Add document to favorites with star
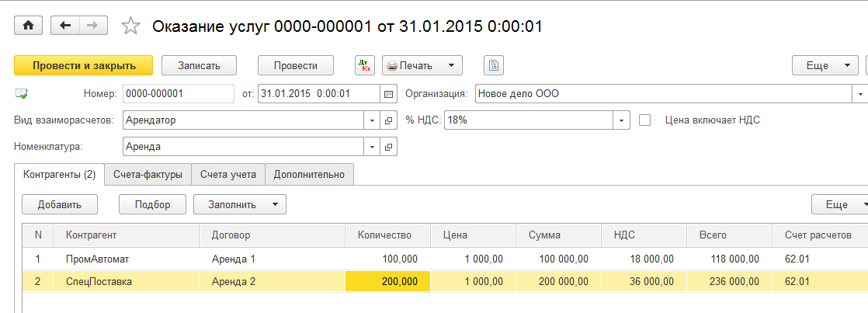This screenshot has width=868, height=313. click(130, 26)
